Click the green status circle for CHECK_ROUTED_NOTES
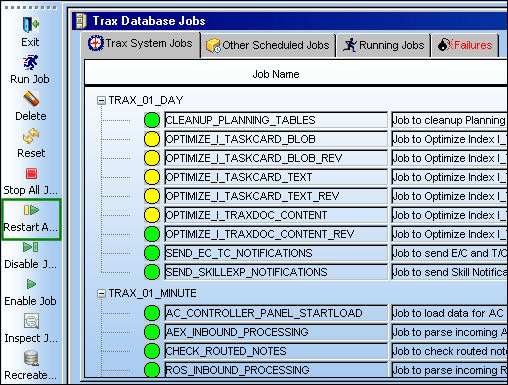Viewport: 508px width, 385px height. tap(152, 351)
